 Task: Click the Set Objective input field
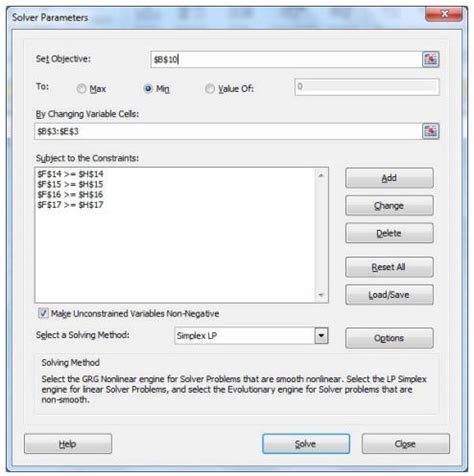(286, 59)
